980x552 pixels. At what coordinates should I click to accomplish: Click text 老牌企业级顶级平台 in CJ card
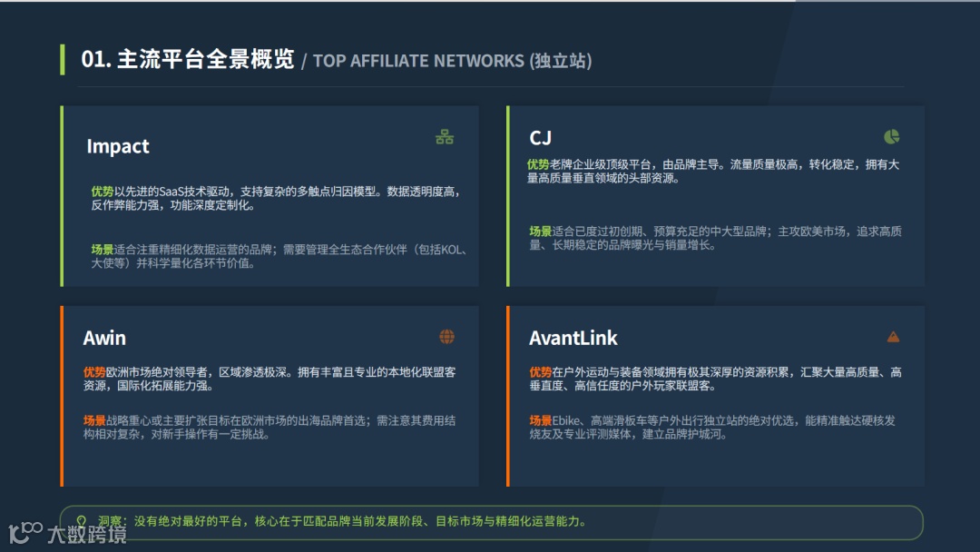(x=600, y=164)
